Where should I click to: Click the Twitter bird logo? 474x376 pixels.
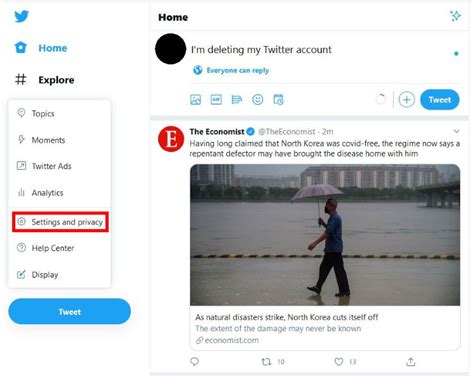pyautogui.click(x=21, y=16)
